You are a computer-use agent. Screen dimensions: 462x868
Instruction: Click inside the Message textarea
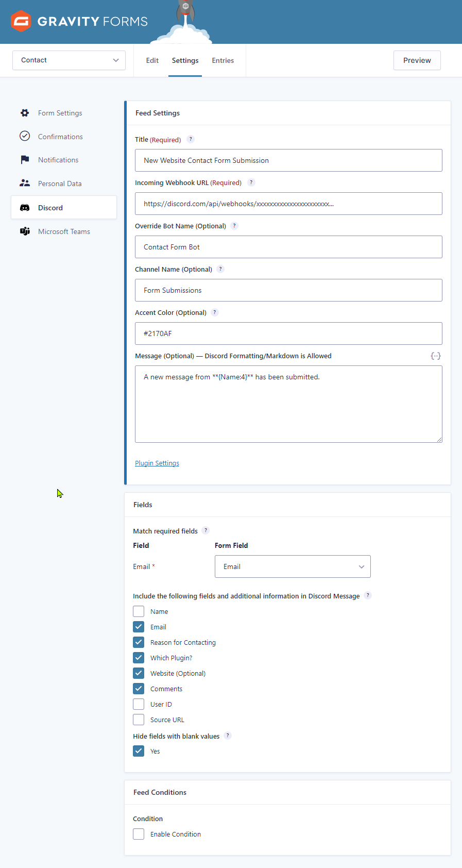[x=288, y=404]
